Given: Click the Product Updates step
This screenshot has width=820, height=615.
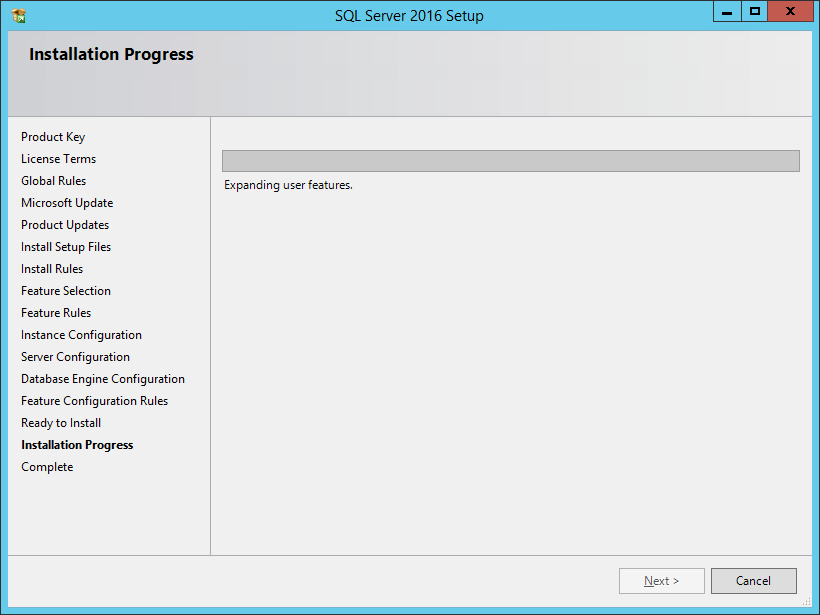Looking at the screenshot, I should tap(65, 225).
